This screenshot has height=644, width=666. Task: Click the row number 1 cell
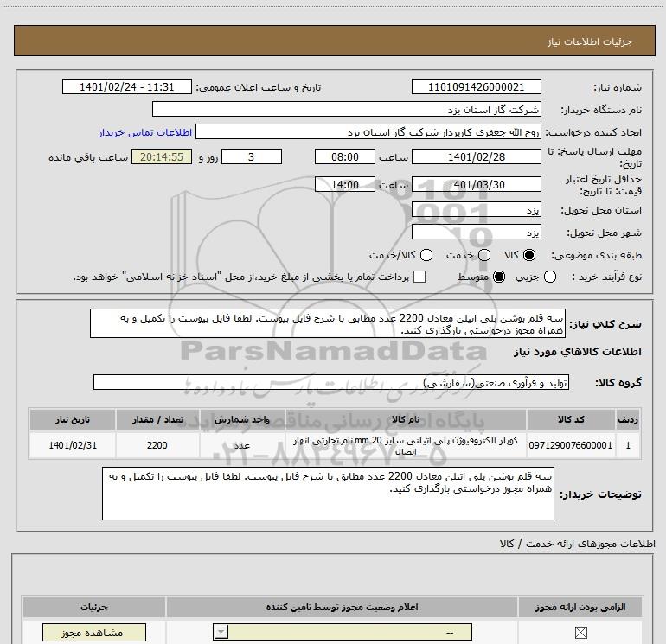pos(628,445)
